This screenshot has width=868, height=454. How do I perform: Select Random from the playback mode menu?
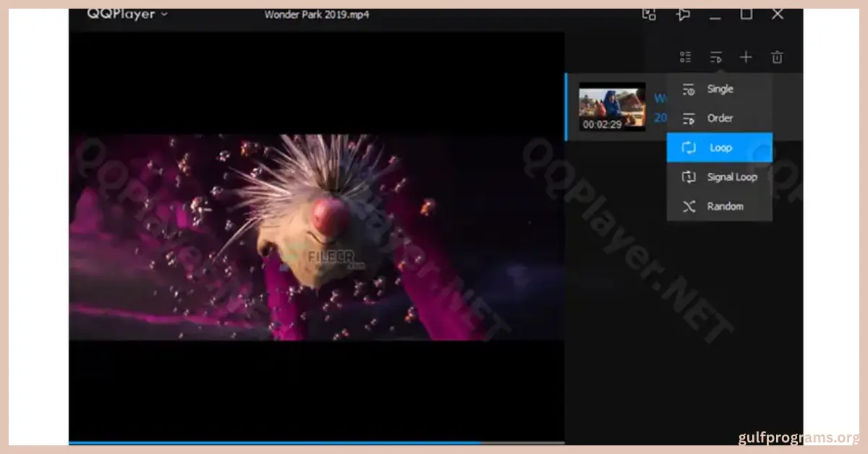(726, 206)
